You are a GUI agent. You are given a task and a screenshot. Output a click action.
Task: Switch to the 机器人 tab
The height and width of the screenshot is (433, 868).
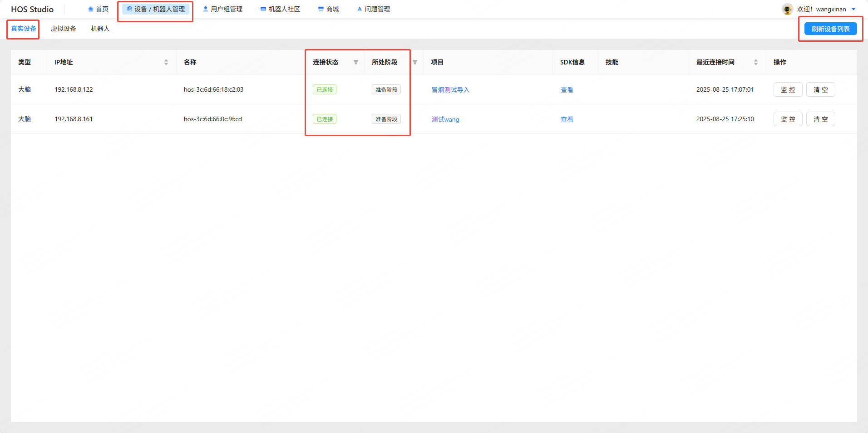coord(100,29)
